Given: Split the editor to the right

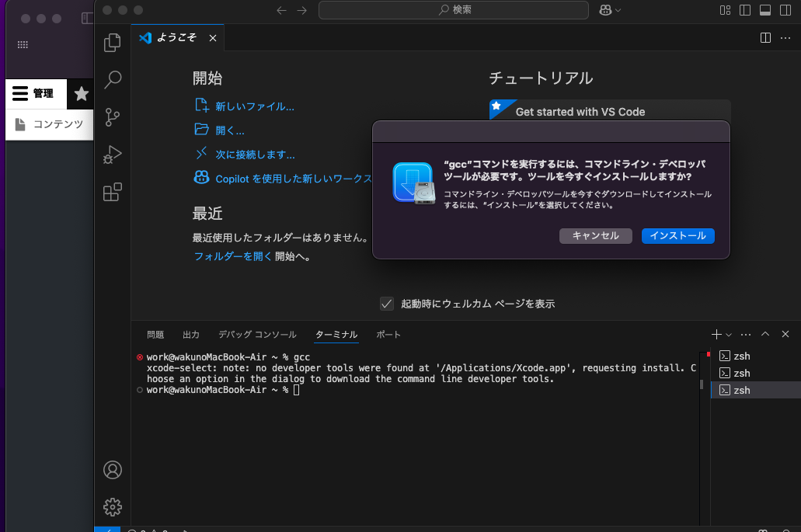Looking at the screenshot, I should click(x=765, y=38).
